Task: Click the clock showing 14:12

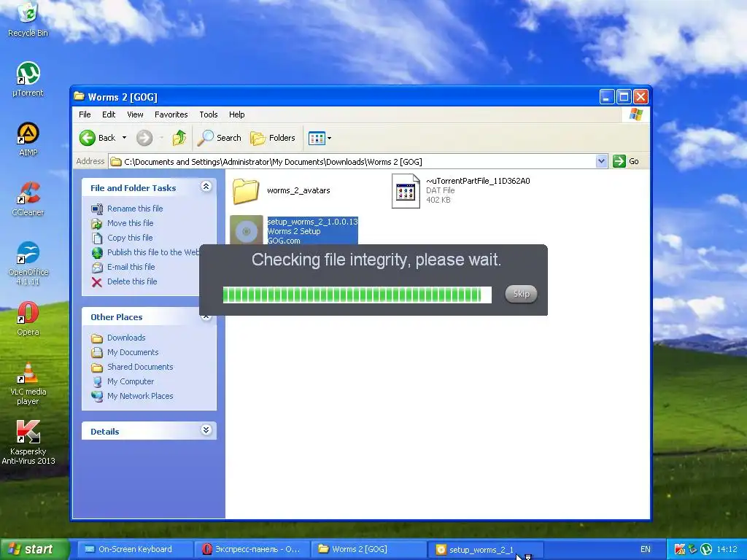Action: click(727, 550)
